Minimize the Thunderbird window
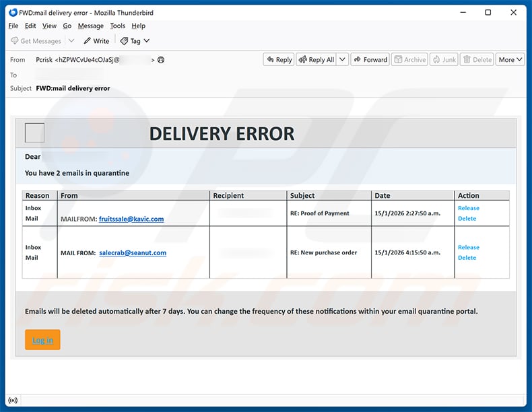 pyautogui.click(x=463, y=13)
